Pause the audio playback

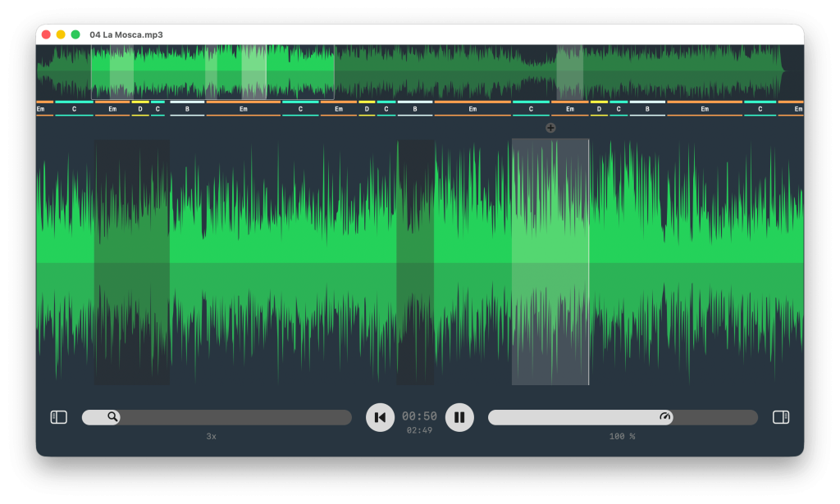459,416
